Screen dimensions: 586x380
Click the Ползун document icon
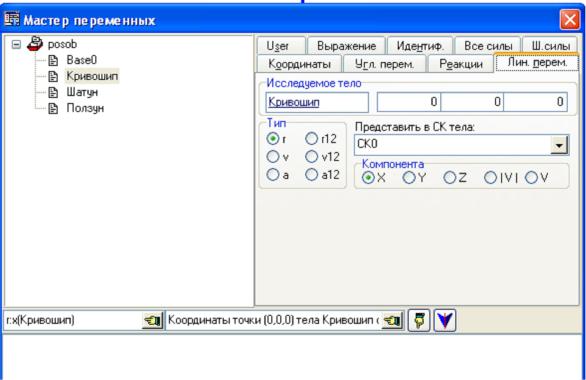pyautogui.click(x=53, y=108)
